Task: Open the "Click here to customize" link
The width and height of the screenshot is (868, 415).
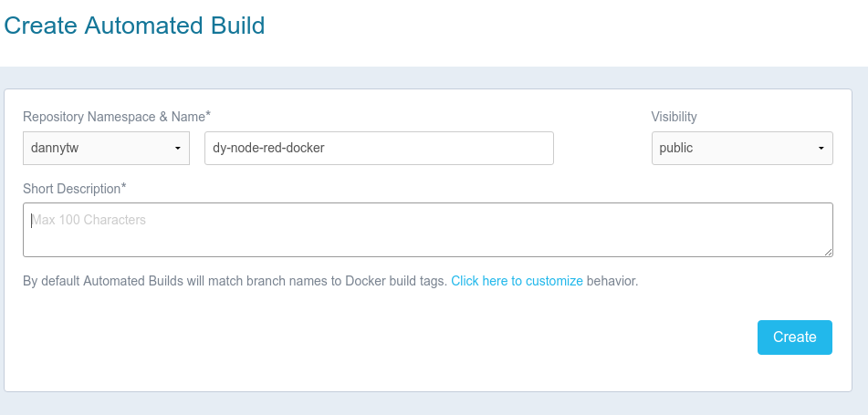Action: tap(517, 281)
